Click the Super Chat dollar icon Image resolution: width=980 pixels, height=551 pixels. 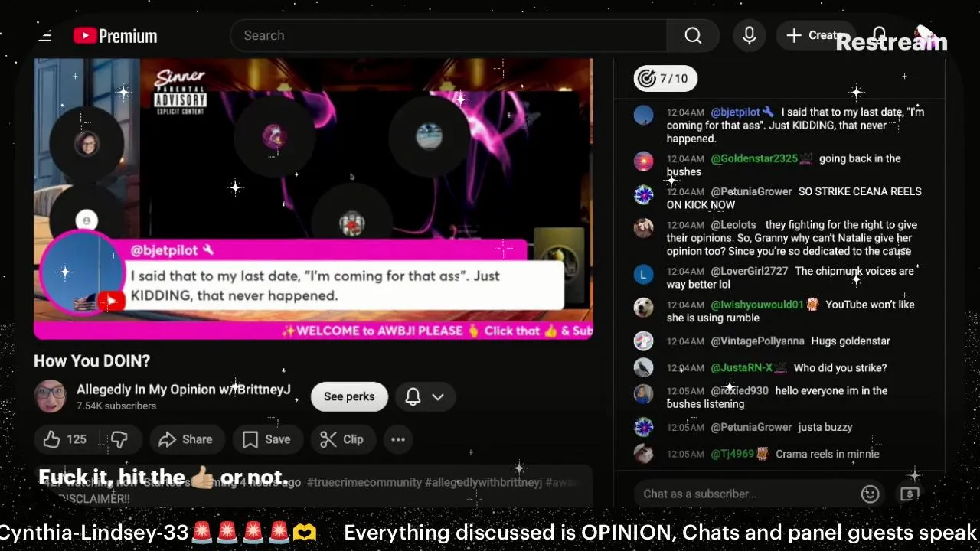[910, 494]
